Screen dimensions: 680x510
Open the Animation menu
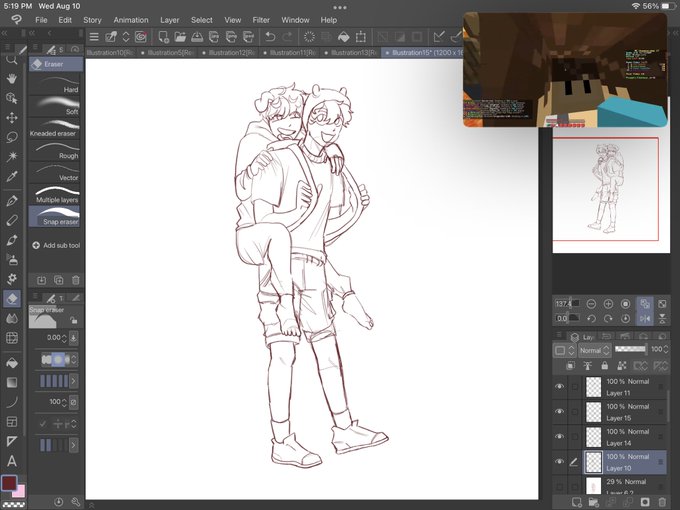coord(131,20)
